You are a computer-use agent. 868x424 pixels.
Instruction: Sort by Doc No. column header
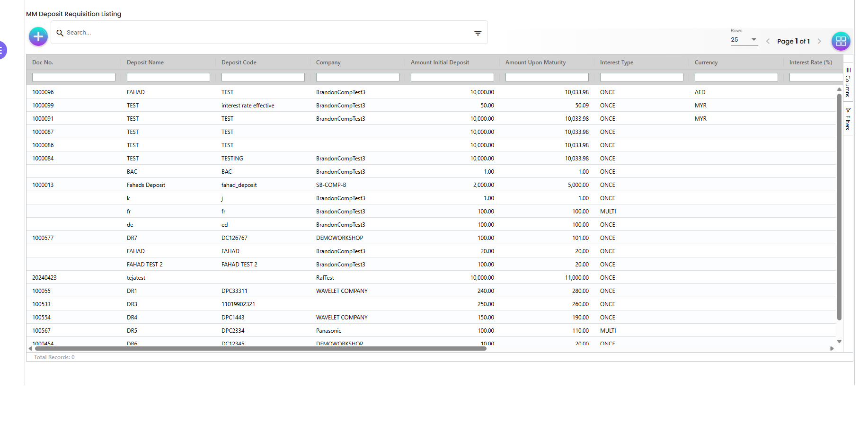pos(43,62)
